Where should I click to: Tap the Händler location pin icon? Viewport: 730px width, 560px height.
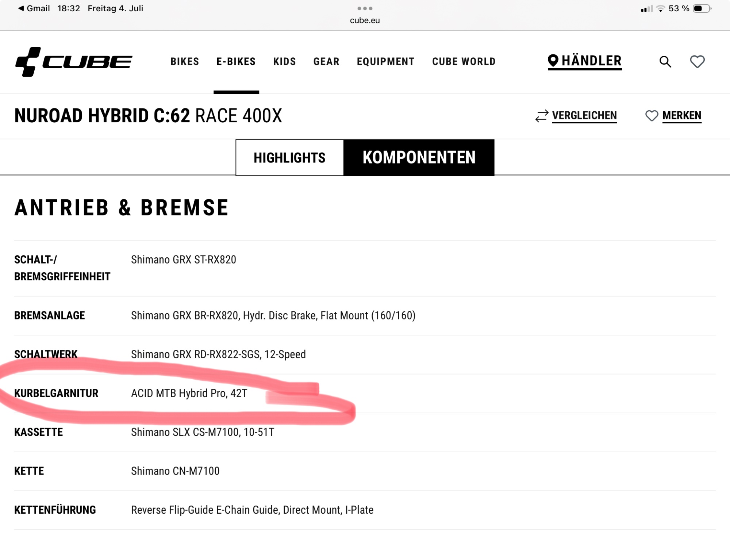click(553, 61)
